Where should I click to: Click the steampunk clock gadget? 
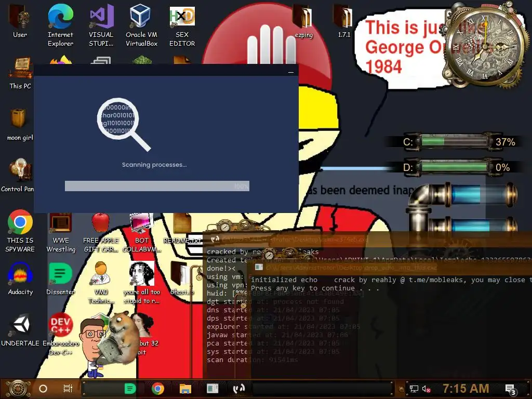[x=485, y=46]
